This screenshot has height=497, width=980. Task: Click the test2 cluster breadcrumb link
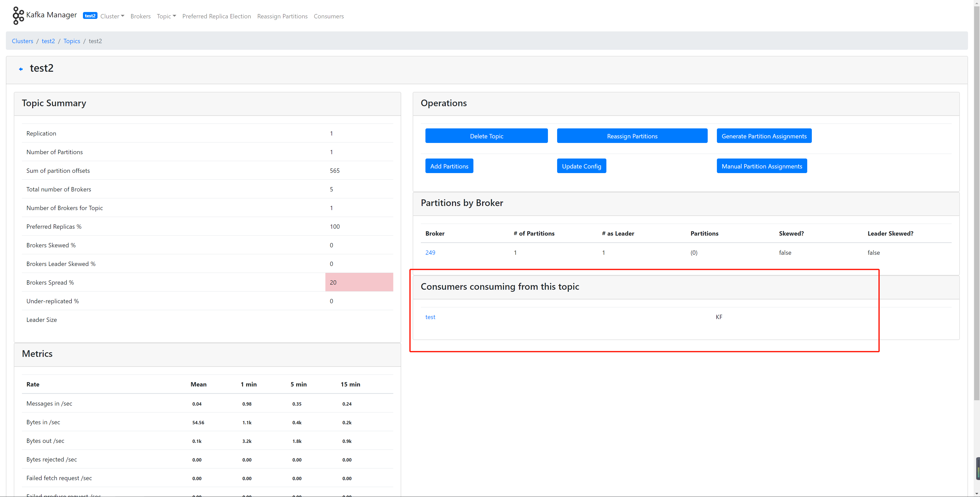tap(48, 41)
